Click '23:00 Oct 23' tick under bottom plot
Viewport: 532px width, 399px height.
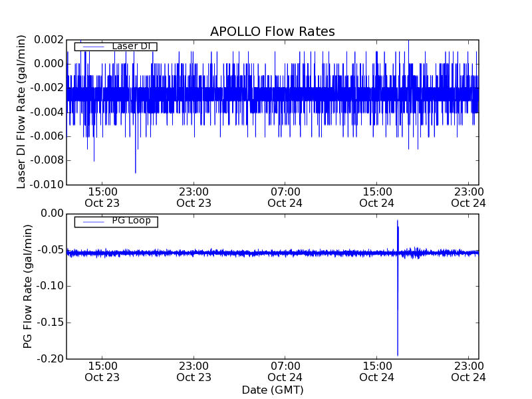click(x=194, y=371)
